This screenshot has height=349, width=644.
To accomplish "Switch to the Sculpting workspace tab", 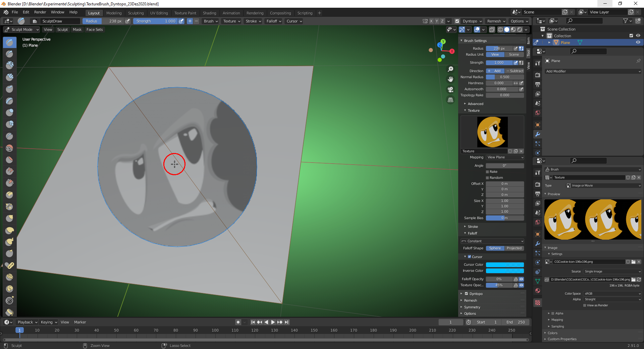I will (136, 13).
